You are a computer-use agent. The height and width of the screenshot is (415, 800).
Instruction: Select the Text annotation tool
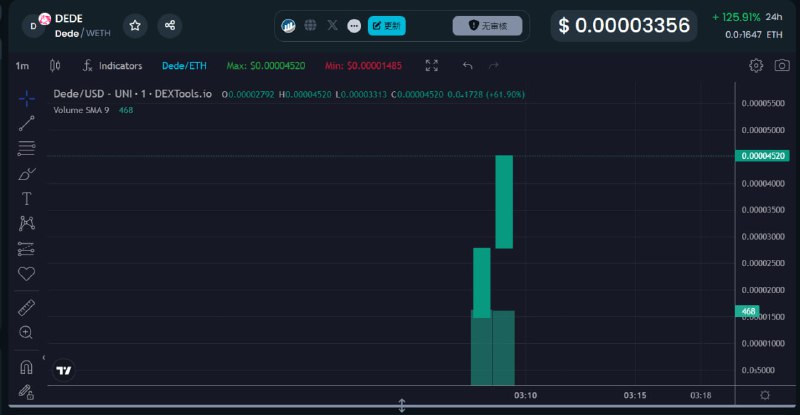click(27, 198)
